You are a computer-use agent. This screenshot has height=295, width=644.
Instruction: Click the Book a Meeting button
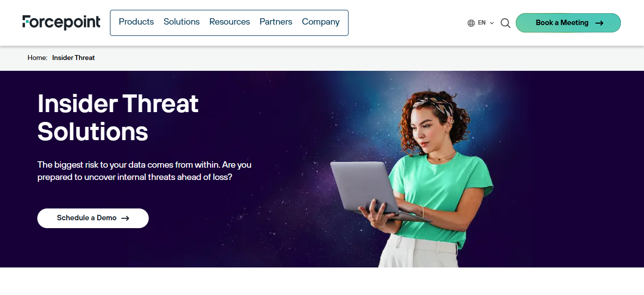pyautogui.click(x=568, y=23)
